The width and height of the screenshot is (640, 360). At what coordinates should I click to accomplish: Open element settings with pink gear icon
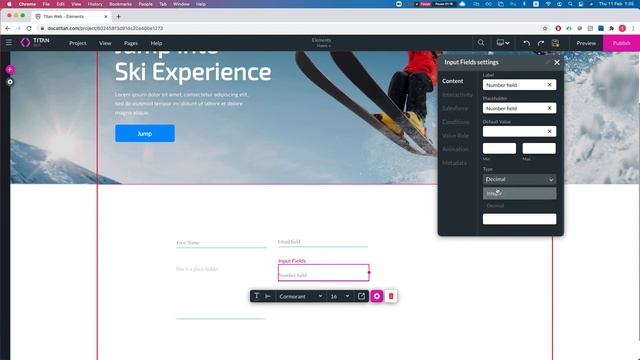point(377,296)
